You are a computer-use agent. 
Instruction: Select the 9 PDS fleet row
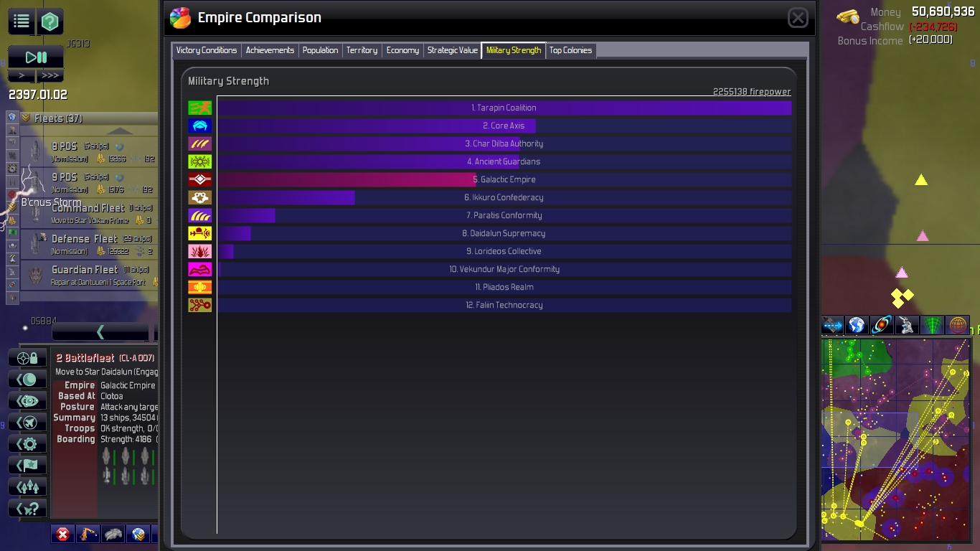pos(89,183)
